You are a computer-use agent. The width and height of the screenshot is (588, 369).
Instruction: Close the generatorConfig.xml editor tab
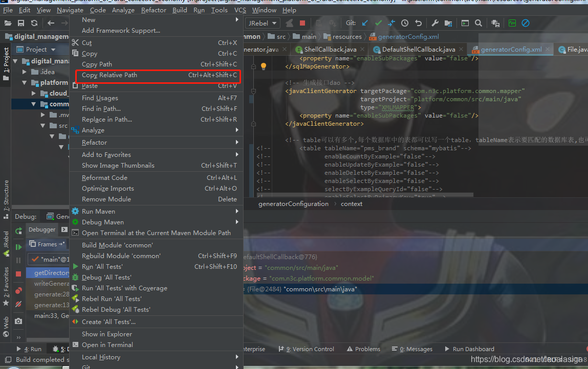(x=548, y=49)
